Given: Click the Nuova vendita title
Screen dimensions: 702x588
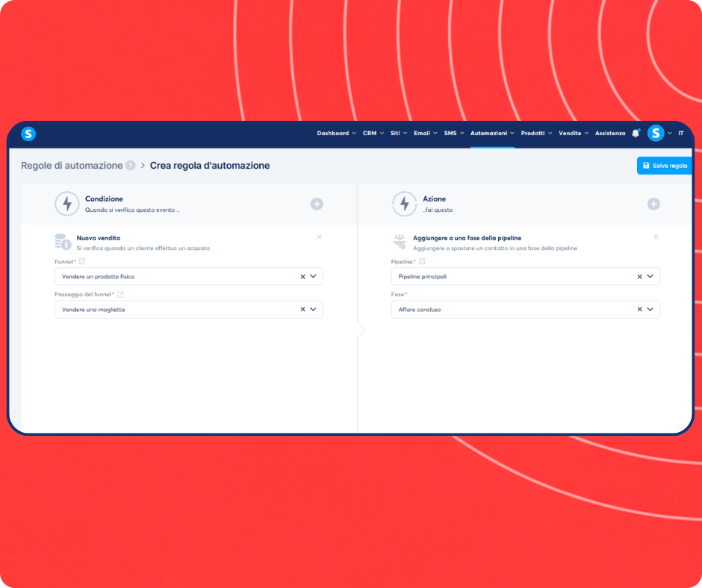Looking at the screenshot, I should point(98,238).
